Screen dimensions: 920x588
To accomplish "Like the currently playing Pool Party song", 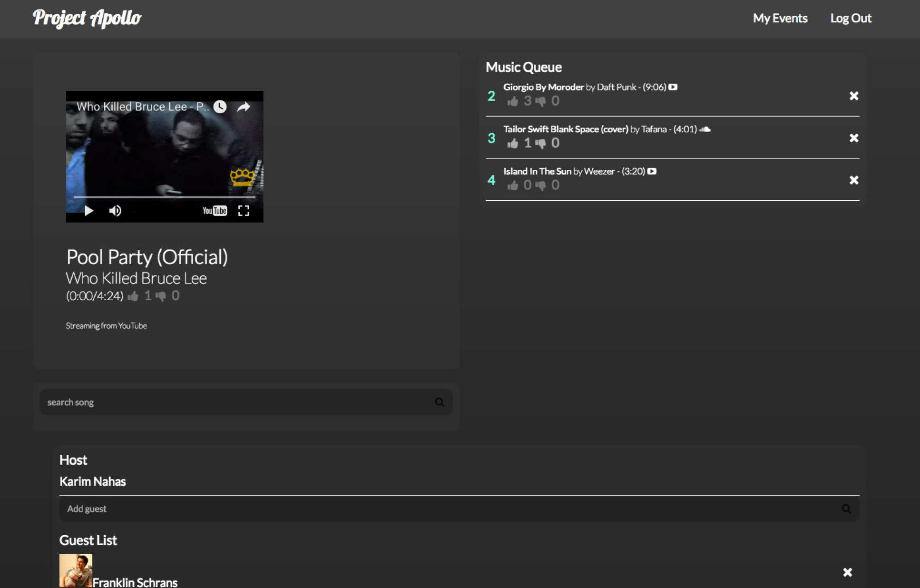I will coord(133,296).
